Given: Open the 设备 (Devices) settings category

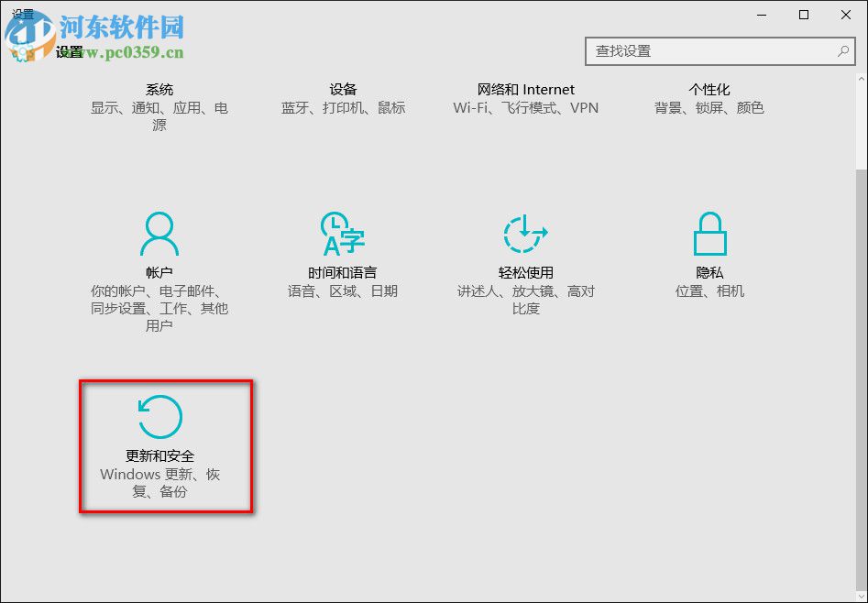Looking at the screenshot, I should coord(343,89).
